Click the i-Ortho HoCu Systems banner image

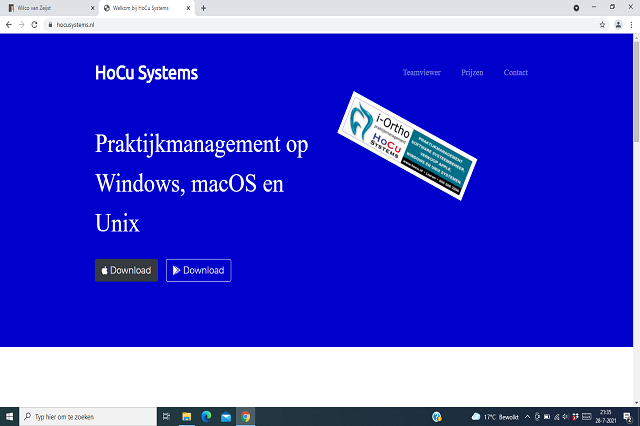(407, 146)
